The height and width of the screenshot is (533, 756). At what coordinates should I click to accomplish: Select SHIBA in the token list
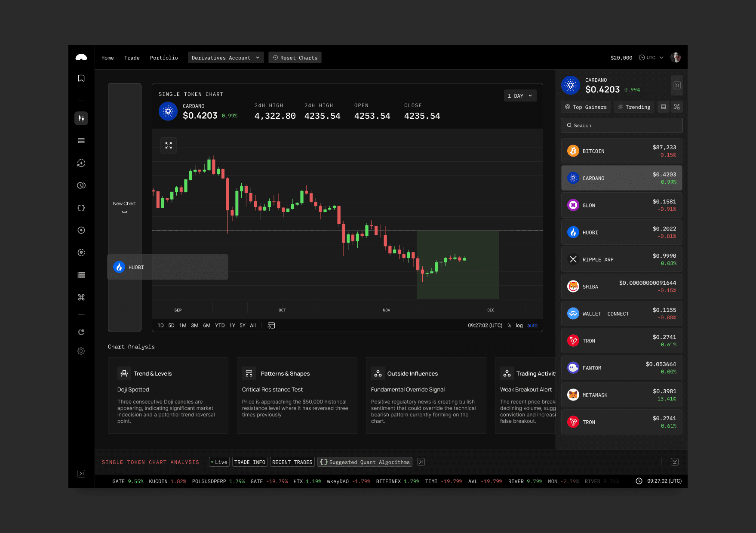tap(622, 287)
